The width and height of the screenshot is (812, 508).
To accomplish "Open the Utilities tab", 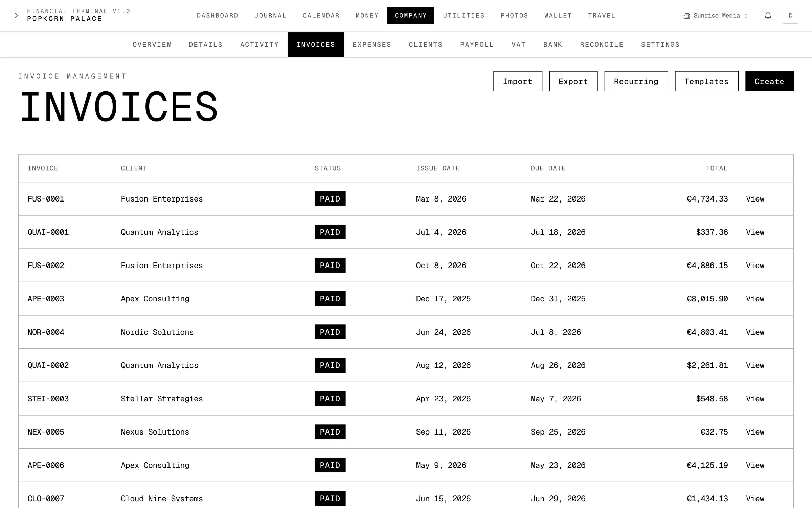I will point(464,16).
